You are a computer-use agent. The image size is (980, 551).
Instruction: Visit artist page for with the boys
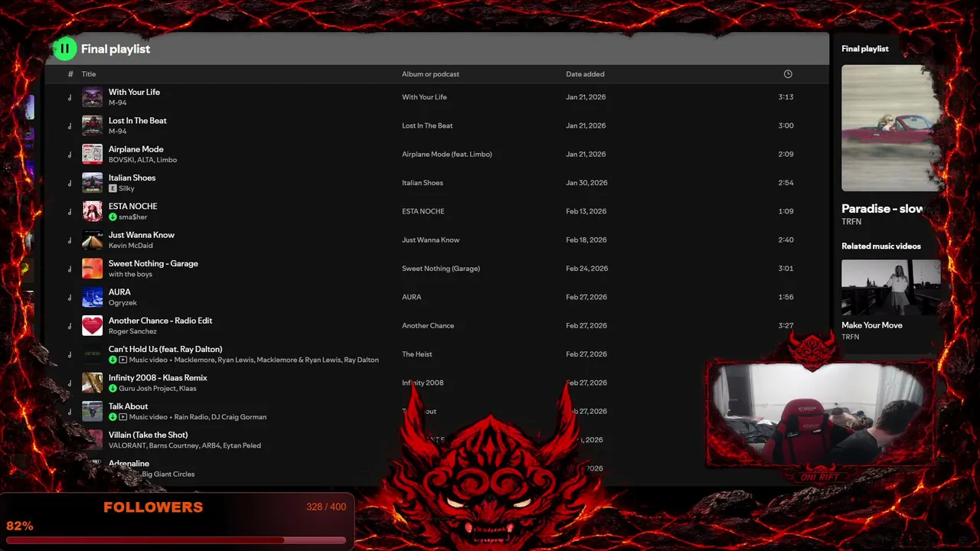pyautogui.click(x=130, y=274)
